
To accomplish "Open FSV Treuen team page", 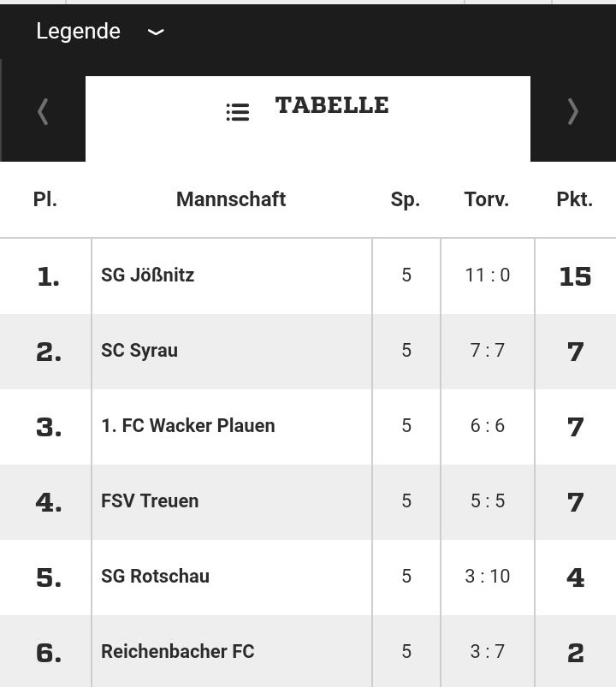I will (x=150, y=501).
